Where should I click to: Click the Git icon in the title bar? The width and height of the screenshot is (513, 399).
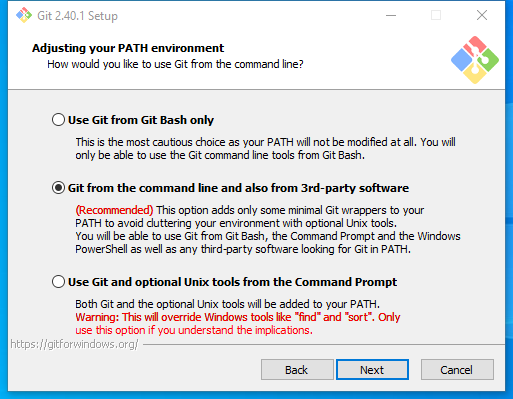[24, 15]
